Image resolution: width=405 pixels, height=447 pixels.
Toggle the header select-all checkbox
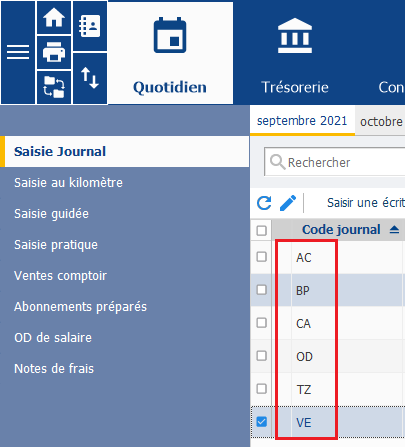click(262, 230)
